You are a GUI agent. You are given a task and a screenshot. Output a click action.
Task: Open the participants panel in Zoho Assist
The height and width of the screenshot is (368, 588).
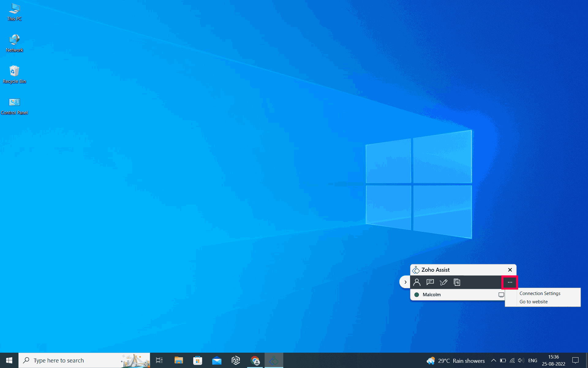[417, 282]
